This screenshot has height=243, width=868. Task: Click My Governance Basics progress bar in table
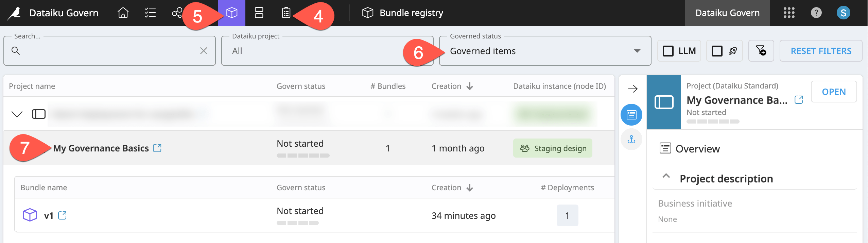[303, 156]
